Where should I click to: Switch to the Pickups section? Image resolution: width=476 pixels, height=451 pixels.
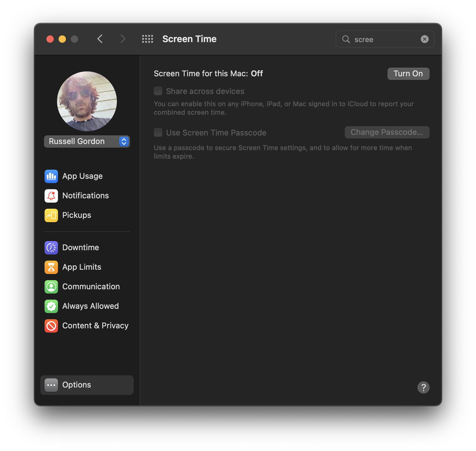click(87, 215)
